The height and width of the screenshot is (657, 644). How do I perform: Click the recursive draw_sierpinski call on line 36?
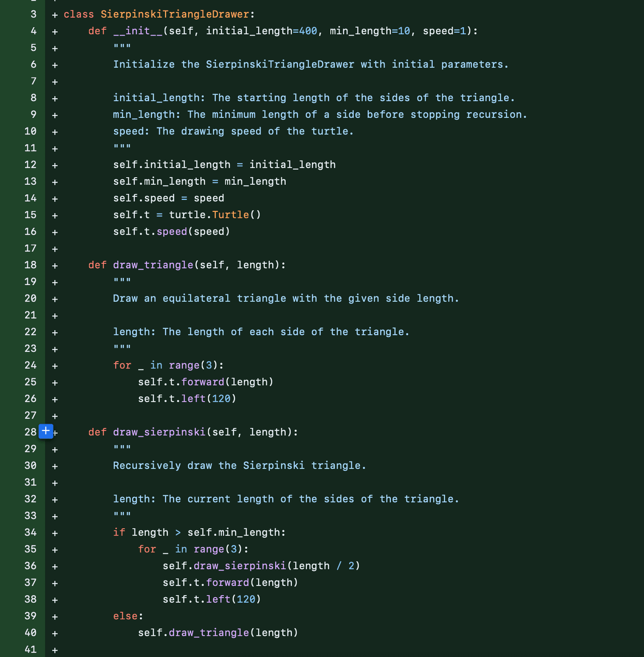pos(239,566)
